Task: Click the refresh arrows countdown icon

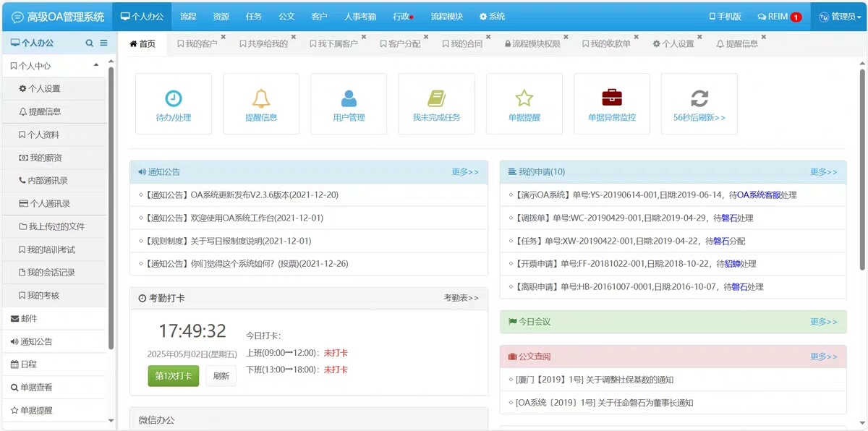Action: pos(699,98)
